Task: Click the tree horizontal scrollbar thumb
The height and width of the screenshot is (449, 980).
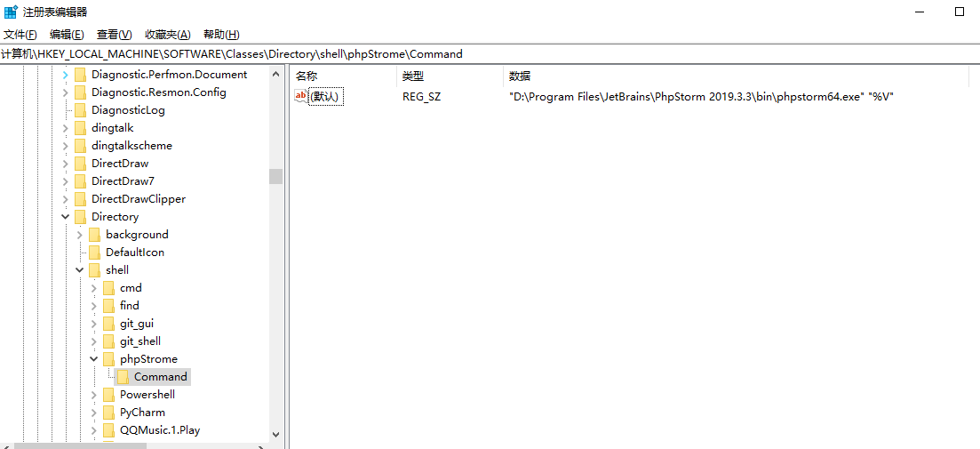Action: coord(80,445)
